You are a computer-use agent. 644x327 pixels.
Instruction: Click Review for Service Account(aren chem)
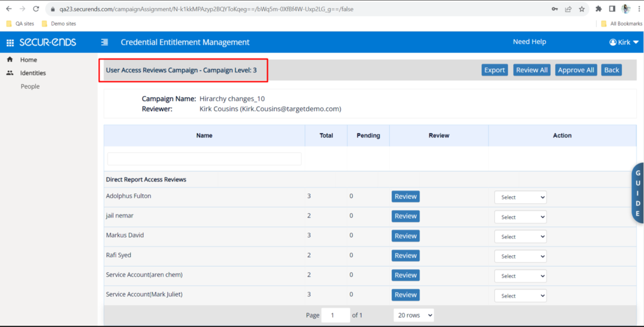[x=406, y=275]
